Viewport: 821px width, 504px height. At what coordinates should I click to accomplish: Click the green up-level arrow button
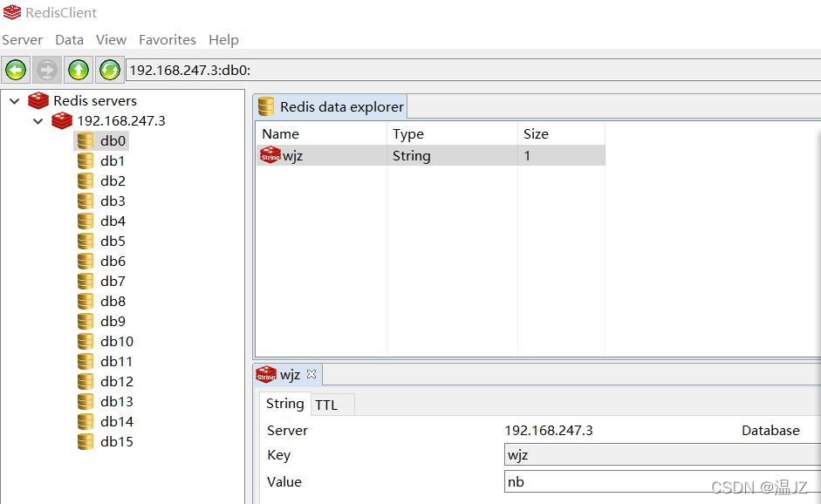coord(79,70)
